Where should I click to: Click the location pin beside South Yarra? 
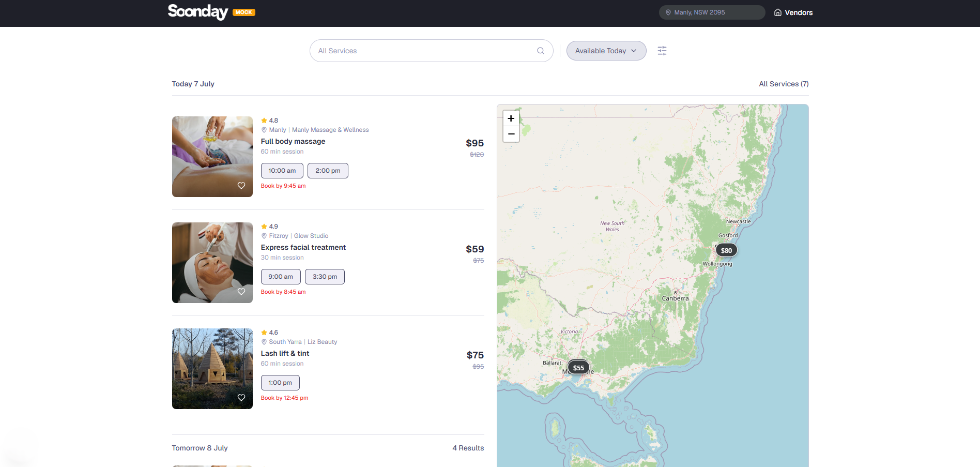click(264, 342)
